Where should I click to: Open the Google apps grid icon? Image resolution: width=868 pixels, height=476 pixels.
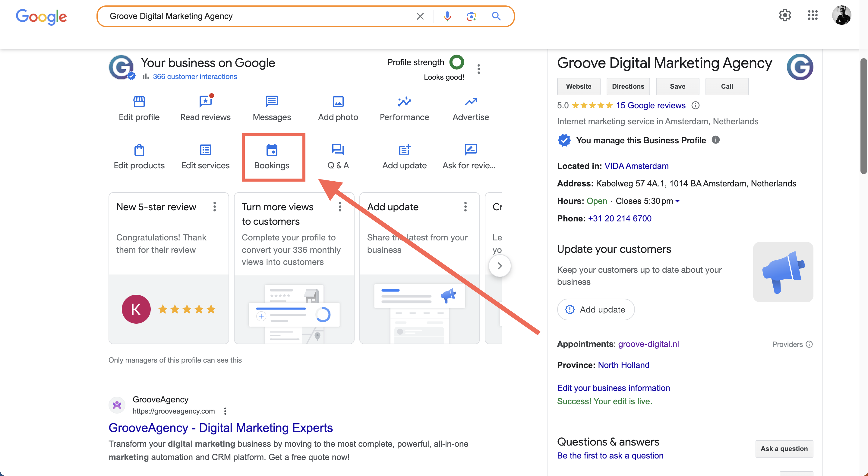(x=813, y=15)
